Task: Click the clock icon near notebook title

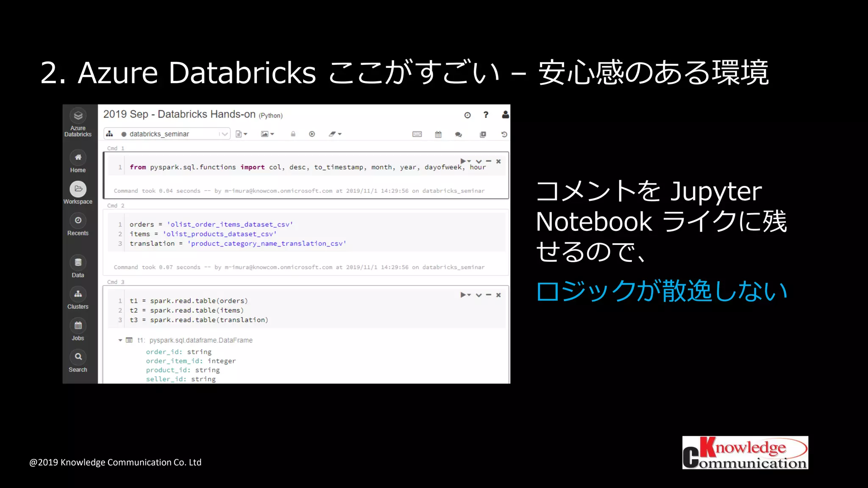Action: [x=467, y=115]
